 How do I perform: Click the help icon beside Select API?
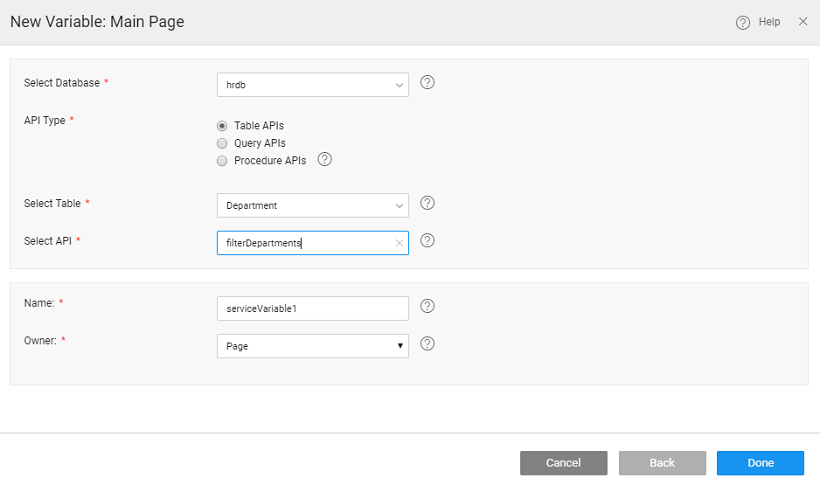pyautogui.click(x=427, y=241)
